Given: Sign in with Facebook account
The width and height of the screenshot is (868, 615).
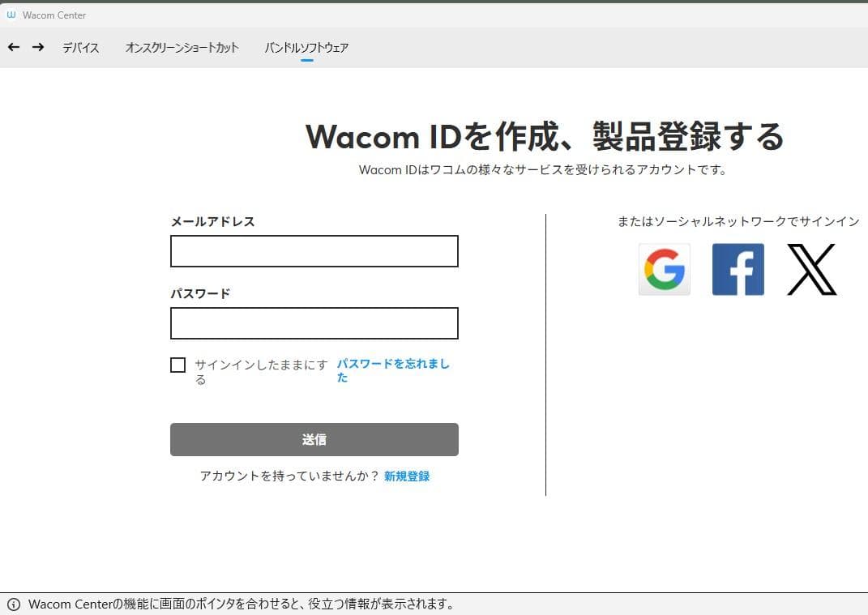Looking at the screenshot, I should tap(737, 269).
